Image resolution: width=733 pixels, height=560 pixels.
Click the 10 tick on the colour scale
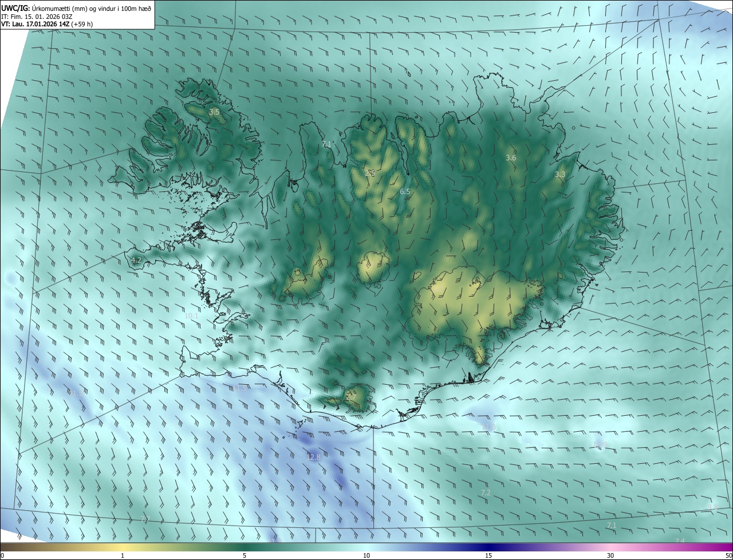366,556
